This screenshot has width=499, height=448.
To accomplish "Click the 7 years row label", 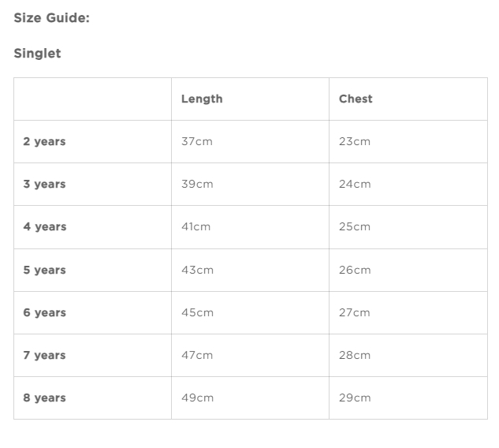I will coord(44,355).
